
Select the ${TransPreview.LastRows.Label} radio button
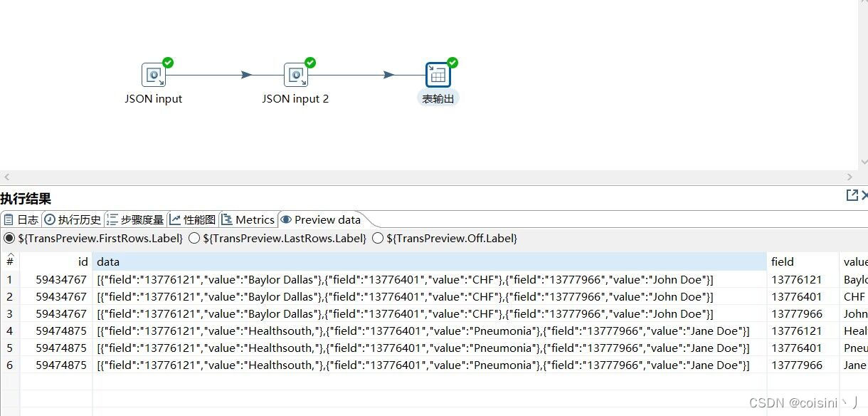click(194, 238)
